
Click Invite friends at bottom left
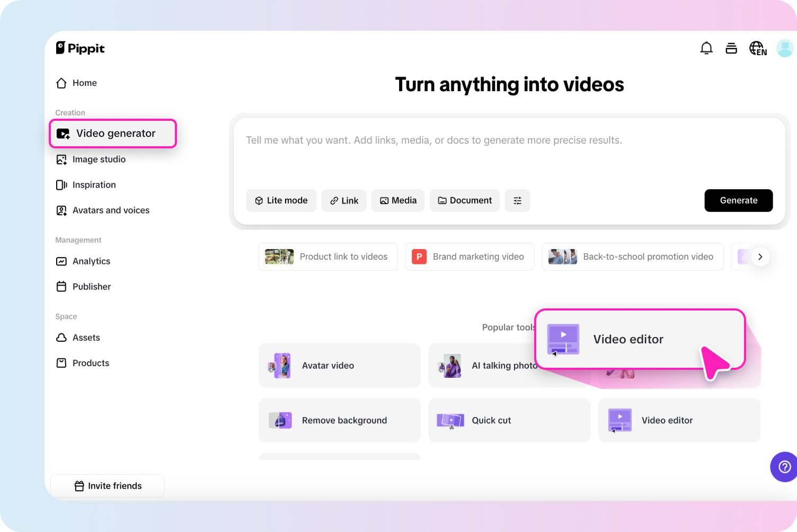pyautogui.click(x=108, y=485)
